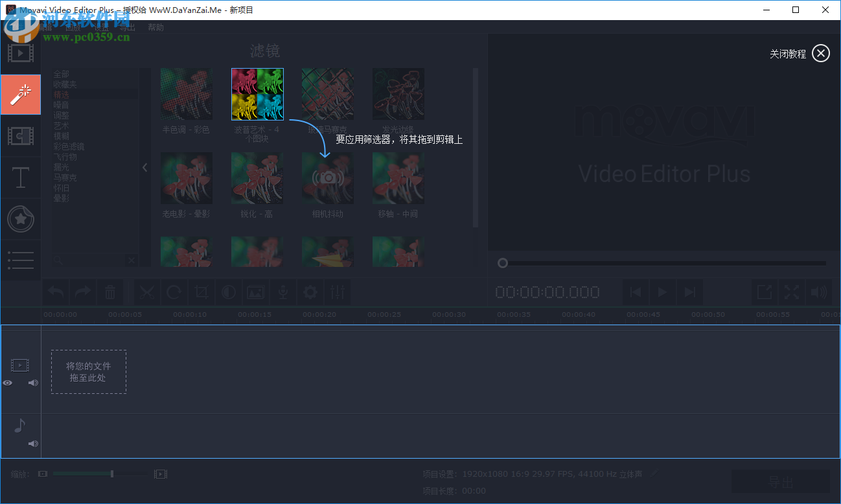This screenshot has width=841, height=504.
Task: Select the Crop tool icon
Action: click(201, 292)
